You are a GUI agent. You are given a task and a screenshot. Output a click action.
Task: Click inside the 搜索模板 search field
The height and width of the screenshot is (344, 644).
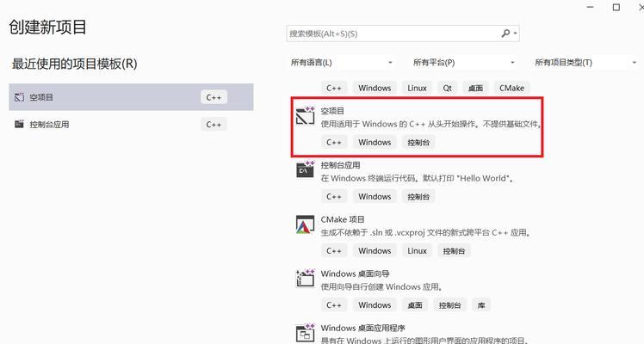pos(393,34)
